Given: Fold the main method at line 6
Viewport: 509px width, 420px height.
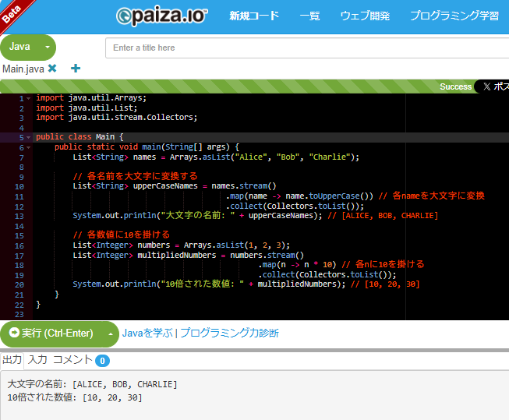Looking at the screenshot, I should 28,146.
